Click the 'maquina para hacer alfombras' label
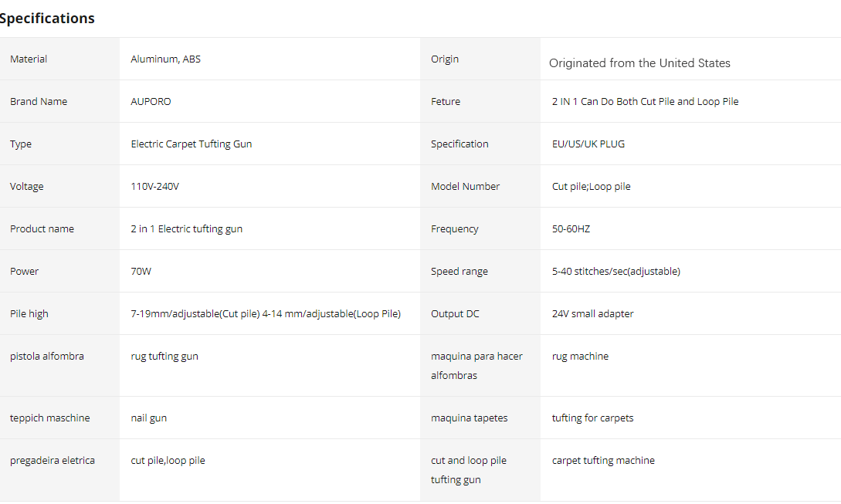 point(476,366)
